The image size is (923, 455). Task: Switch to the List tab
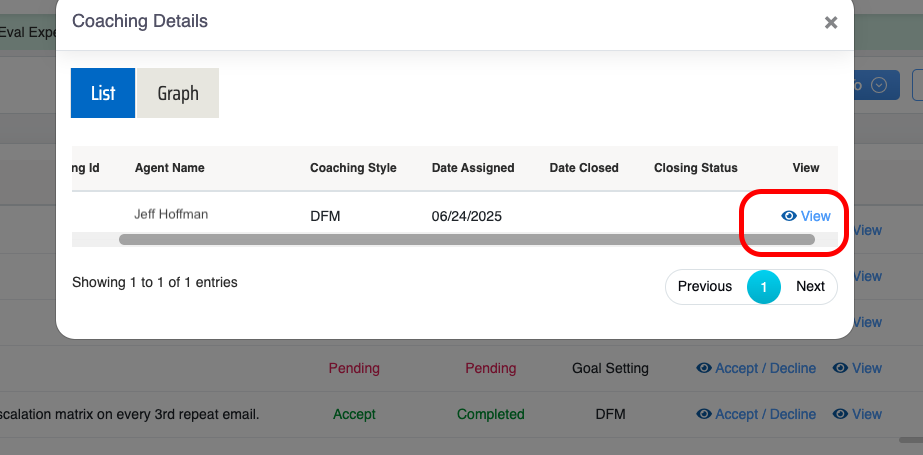click(x=103, y=93)
